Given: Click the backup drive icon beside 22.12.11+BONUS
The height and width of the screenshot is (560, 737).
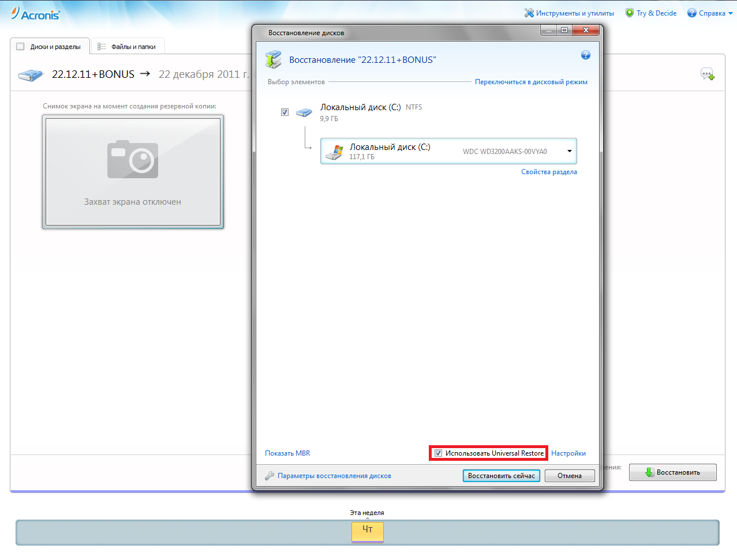Looking at the screenshot, I should click(31, 75).
